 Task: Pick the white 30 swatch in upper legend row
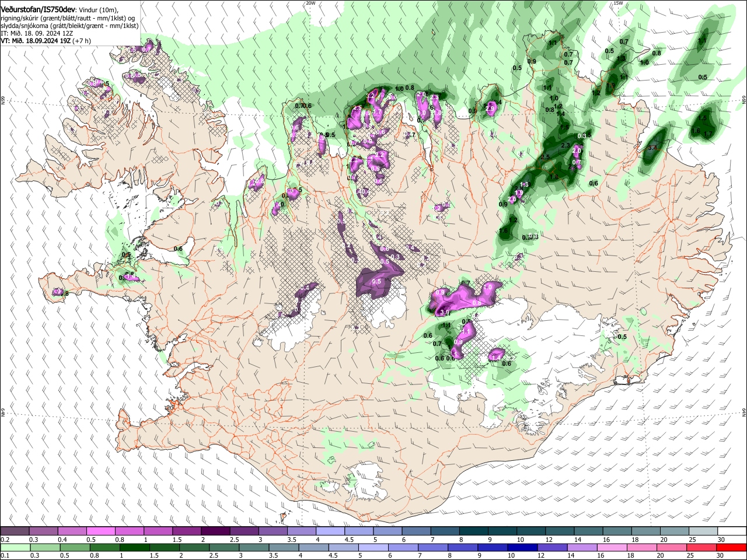click(x=732, y=531)
